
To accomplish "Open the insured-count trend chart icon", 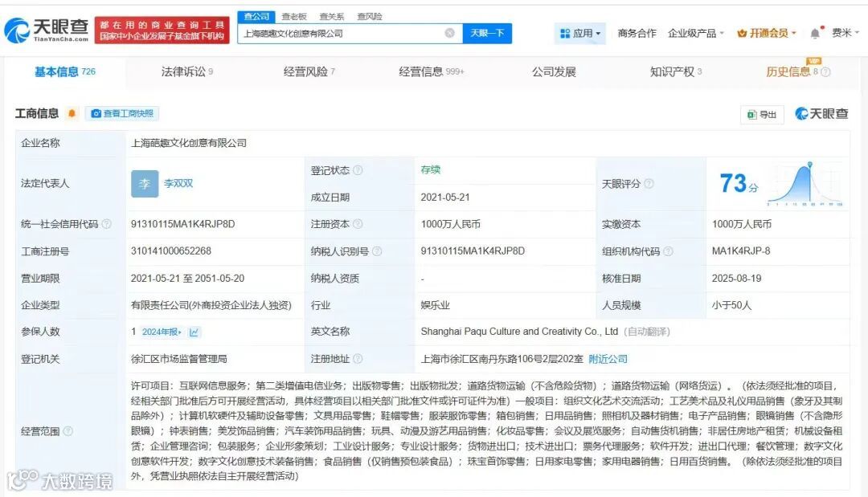I will 194,332.
